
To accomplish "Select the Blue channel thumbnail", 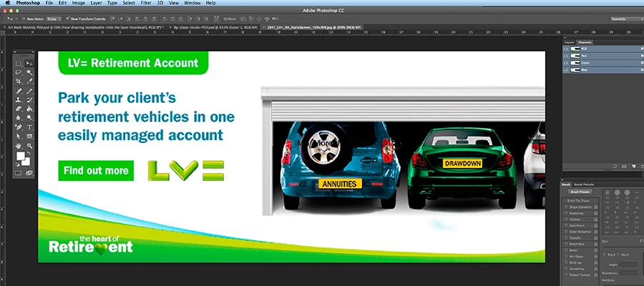I will [x=575, y=70].
